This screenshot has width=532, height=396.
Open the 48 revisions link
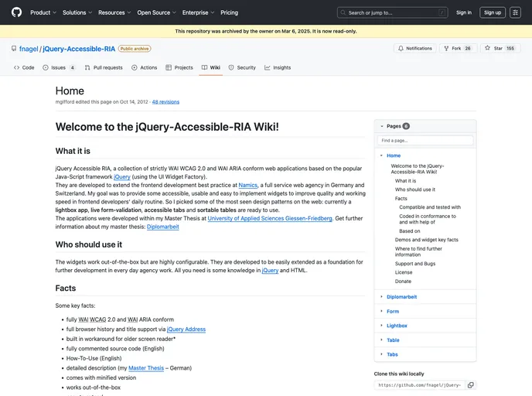(165, 102)
